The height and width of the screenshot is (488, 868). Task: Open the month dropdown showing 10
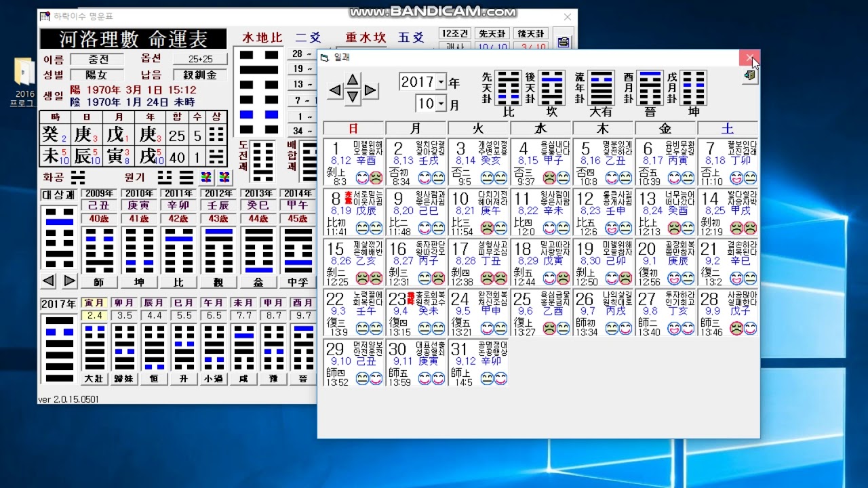(x=441, y=104)
